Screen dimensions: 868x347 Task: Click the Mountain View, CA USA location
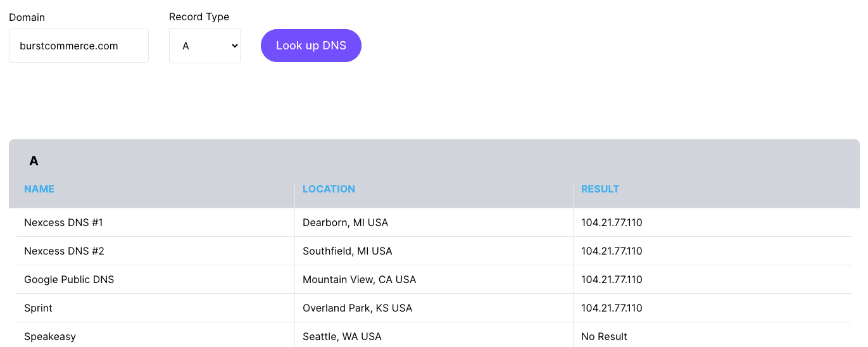tap(359, 279)
